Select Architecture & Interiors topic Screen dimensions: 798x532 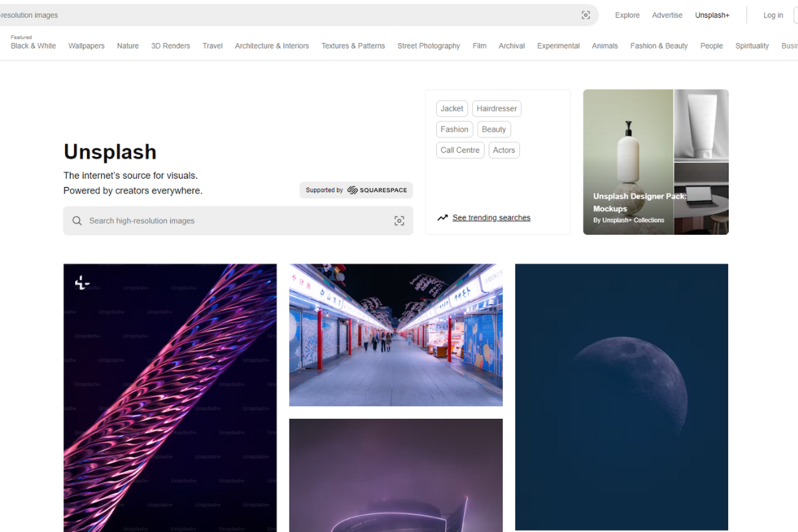point(272,46)
